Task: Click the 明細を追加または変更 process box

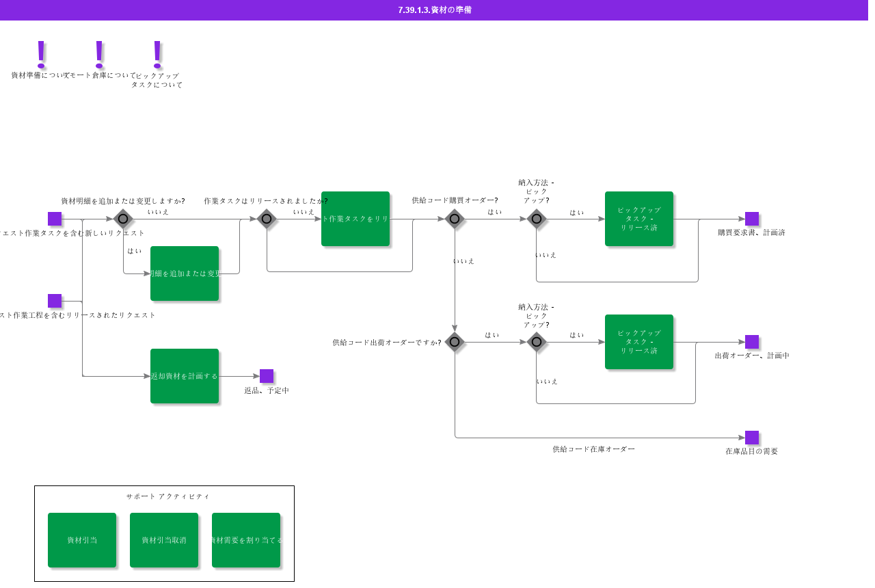Action: [185, 273]
